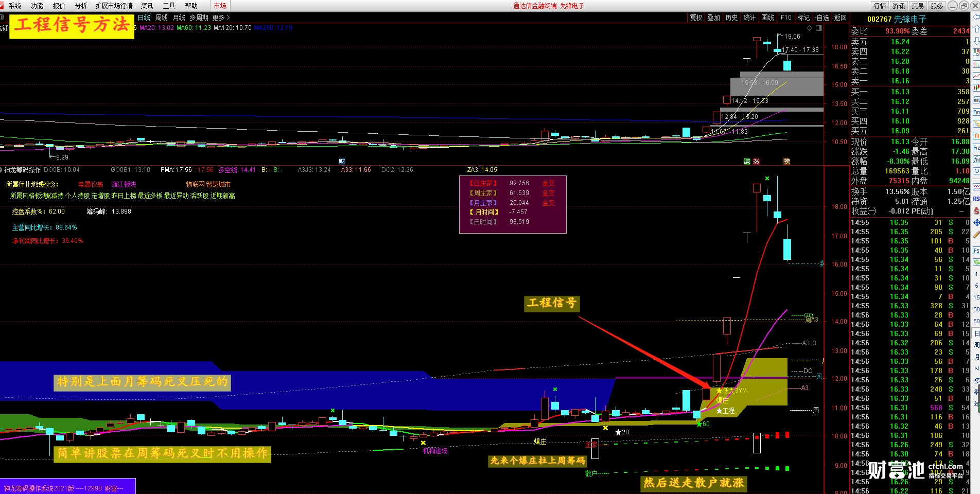
Task: Click the 买一 price 16.13
Action: click(900, 92)
